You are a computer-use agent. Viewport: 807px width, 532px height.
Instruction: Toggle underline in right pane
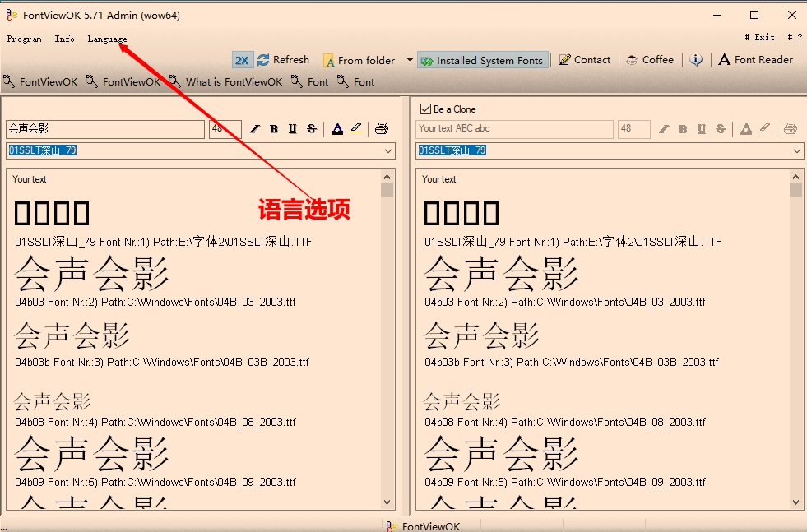tap(702, 128)
